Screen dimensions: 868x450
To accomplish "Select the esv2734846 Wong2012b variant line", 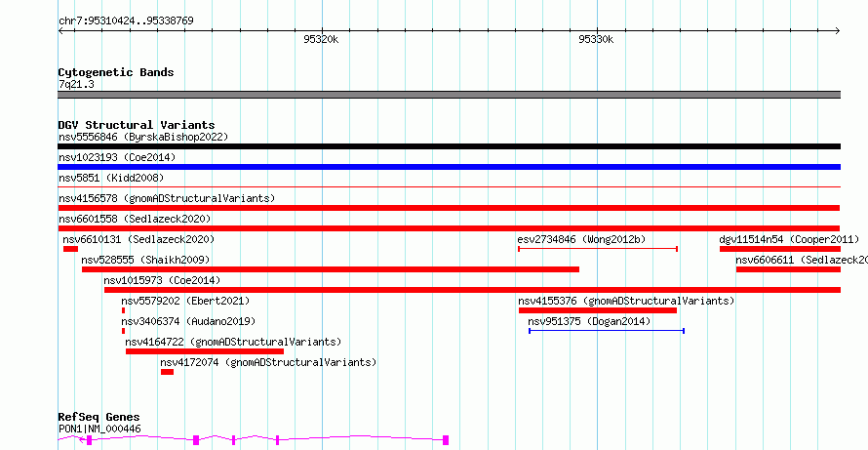I will [598, 249].
